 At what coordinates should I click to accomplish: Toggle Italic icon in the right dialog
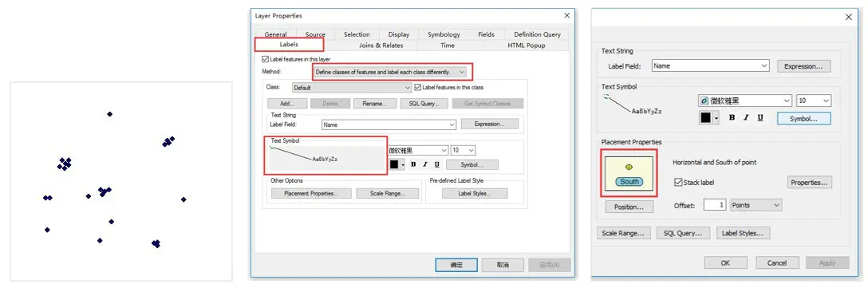click(x=746, y=118)
